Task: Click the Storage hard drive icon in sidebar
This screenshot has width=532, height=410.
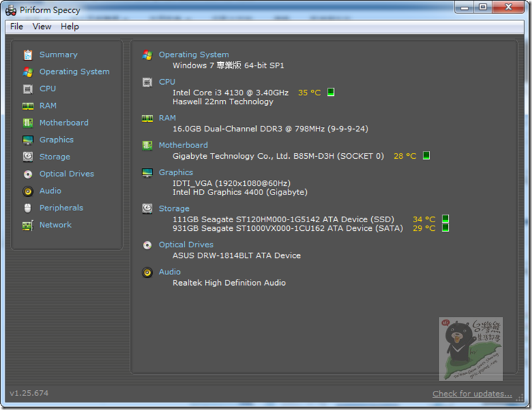Action: tap(28, 157)
